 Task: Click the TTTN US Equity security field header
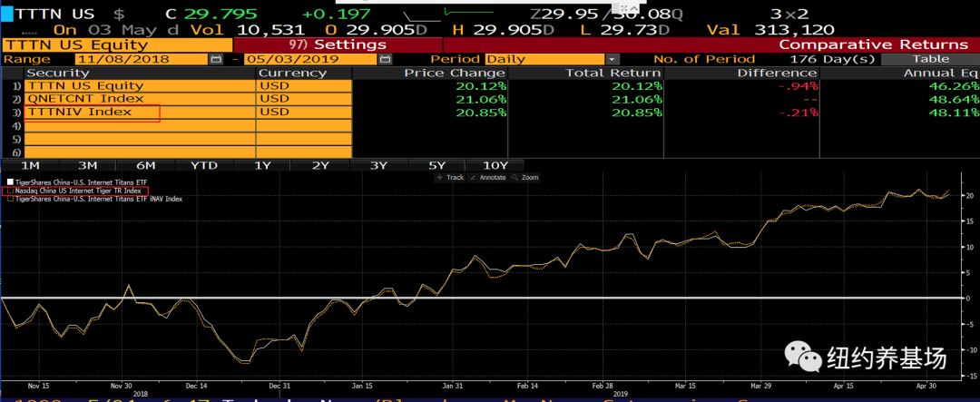pos(117,45)
